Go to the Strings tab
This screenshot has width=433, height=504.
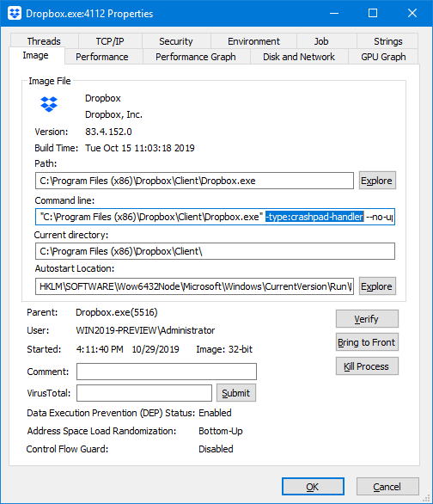point(387,41)
